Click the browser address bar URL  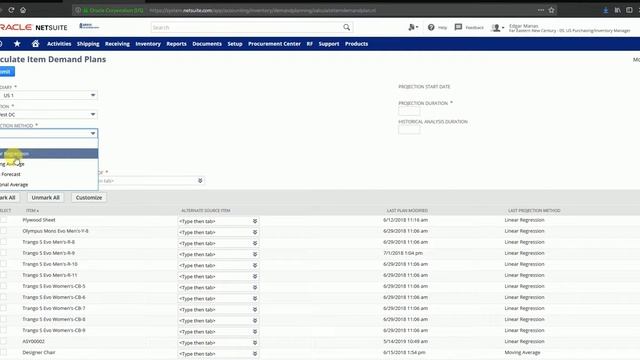point(262,10)
